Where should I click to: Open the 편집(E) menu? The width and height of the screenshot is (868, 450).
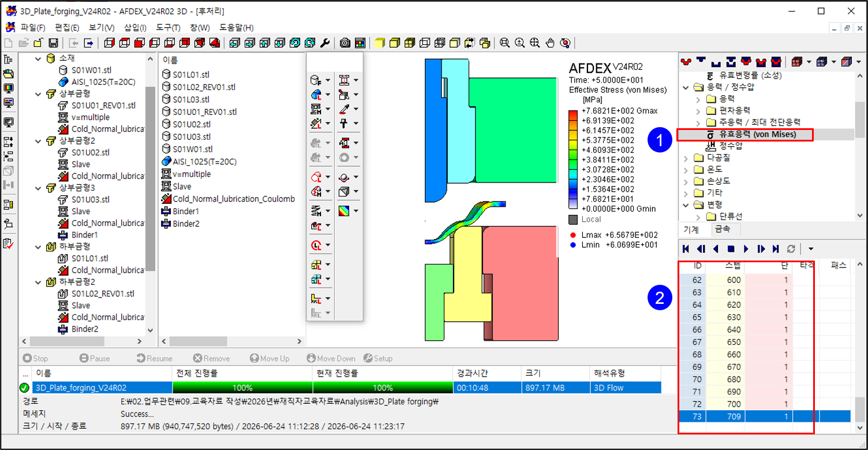pos(67,27)
